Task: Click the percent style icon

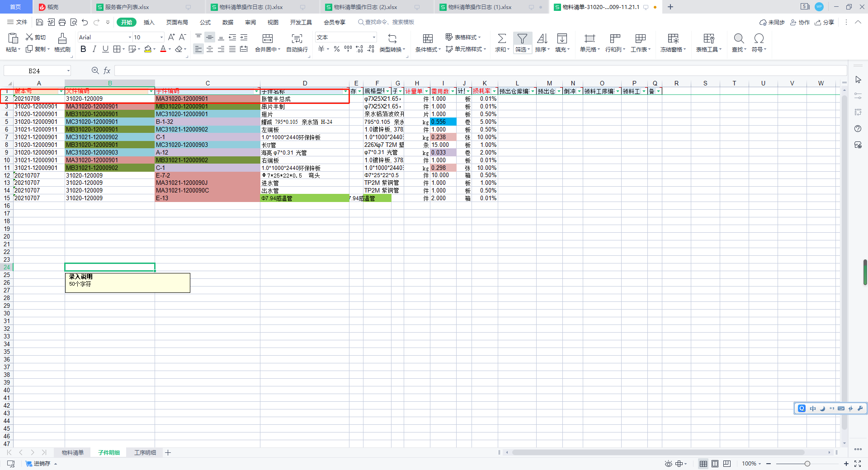Action: pyautogui.click(x=337, y=49)
